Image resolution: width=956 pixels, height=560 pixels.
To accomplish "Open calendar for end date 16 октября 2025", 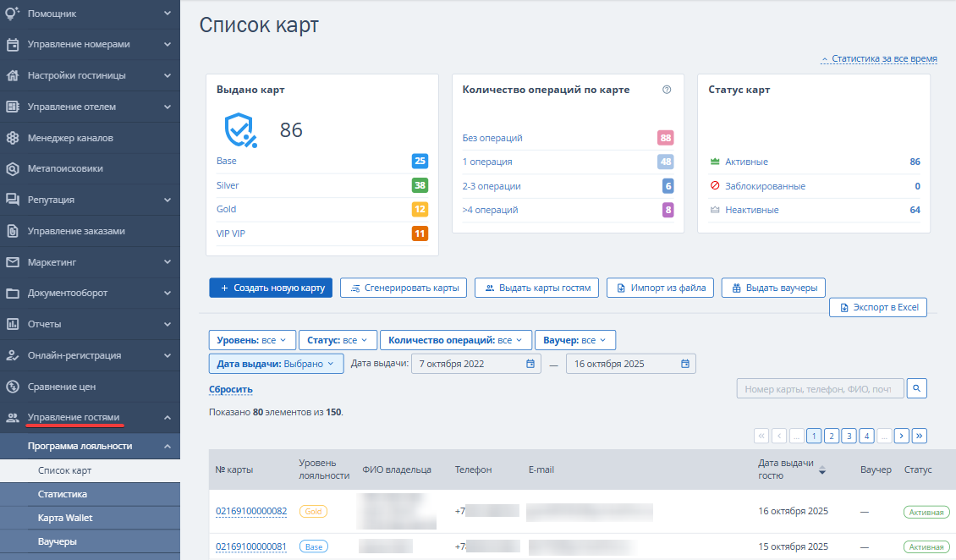I will click(x=684, y=364).
